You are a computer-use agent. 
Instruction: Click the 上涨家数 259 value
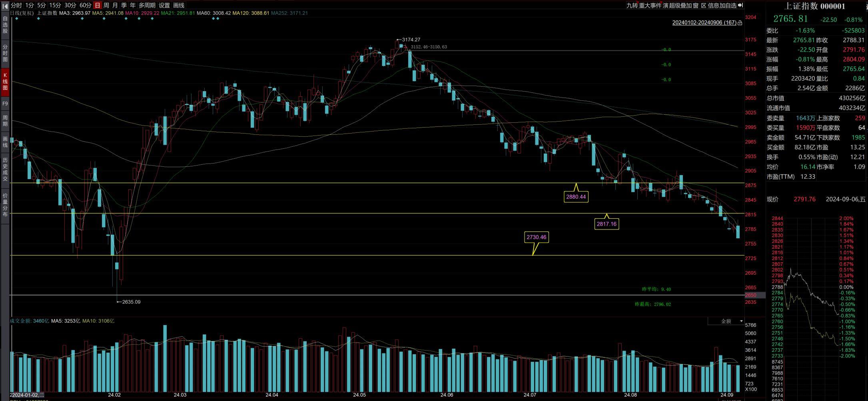pos(860,118)
